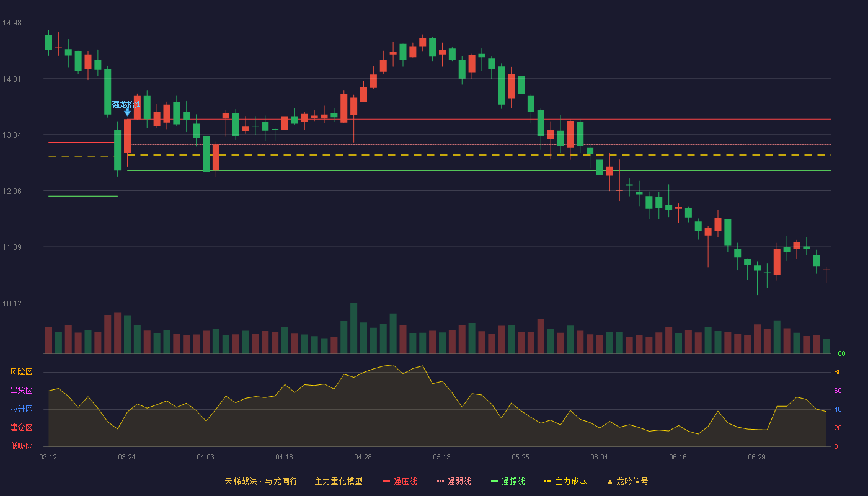Click the 03-24 date on the time axis
Screen dimensions: 868x496
pos(126,457)
